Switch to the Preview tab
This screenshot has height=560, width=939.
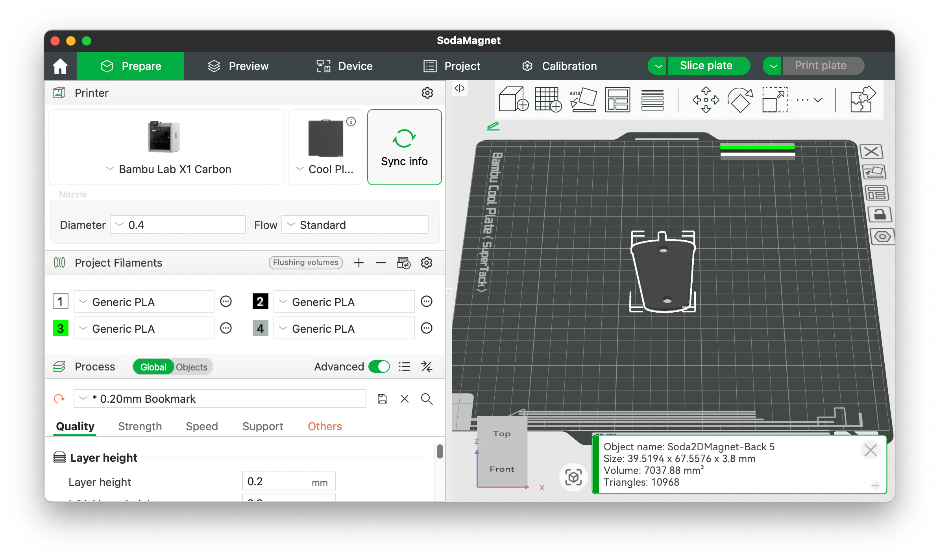click(x=238, y=66)
